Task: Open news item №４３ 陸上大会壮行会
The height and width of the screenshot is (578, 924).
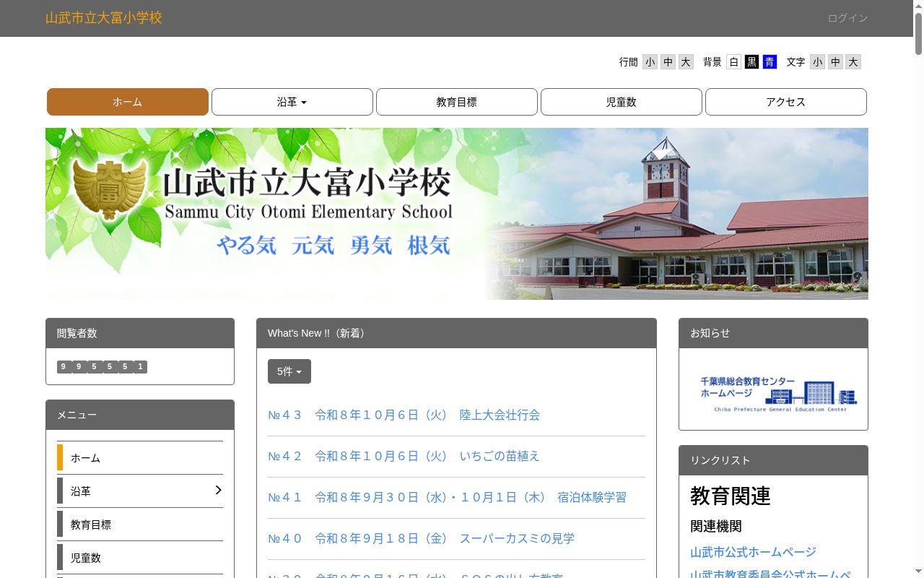Action: click(404, 415)
